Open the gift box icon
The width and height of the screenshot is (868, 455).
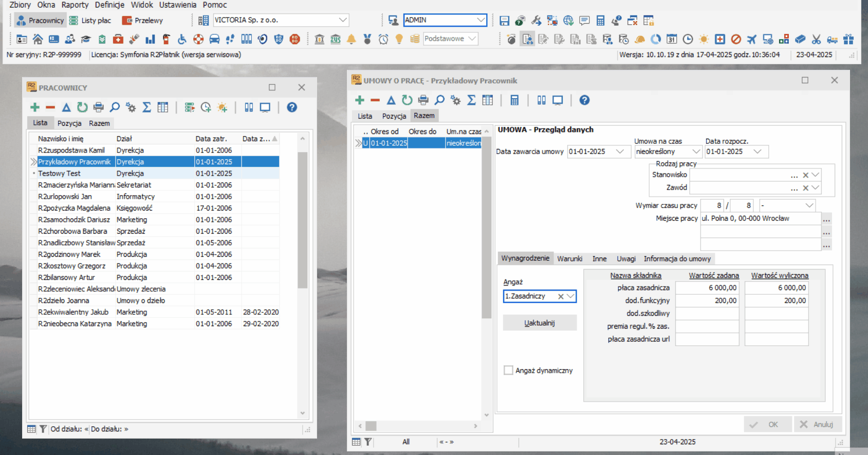point(848,39)
